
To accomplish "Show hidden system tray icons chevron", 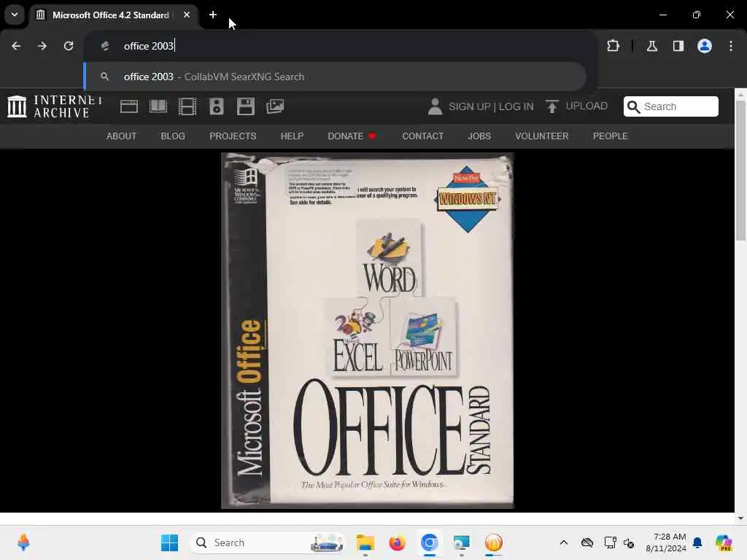I will tap(564, 542).
